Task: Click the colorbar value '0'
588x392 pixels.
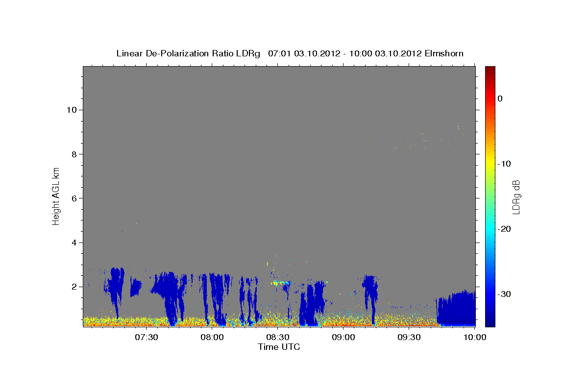Action: point(500,98)
